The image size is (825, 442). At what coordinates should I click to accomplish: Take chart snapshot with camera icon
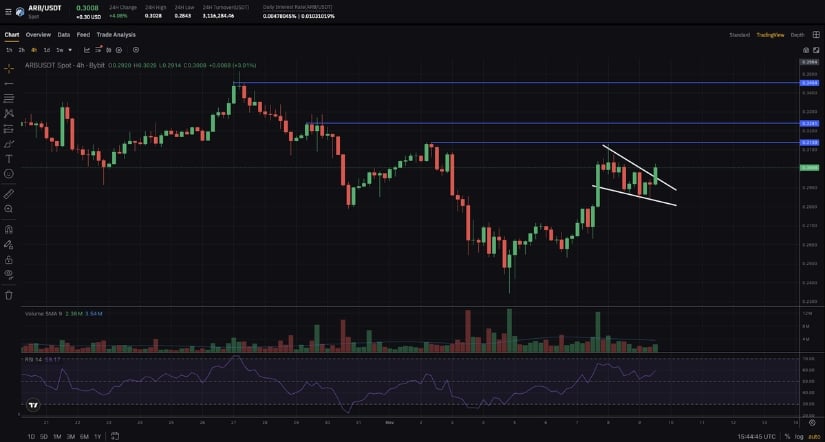point(806,50)
